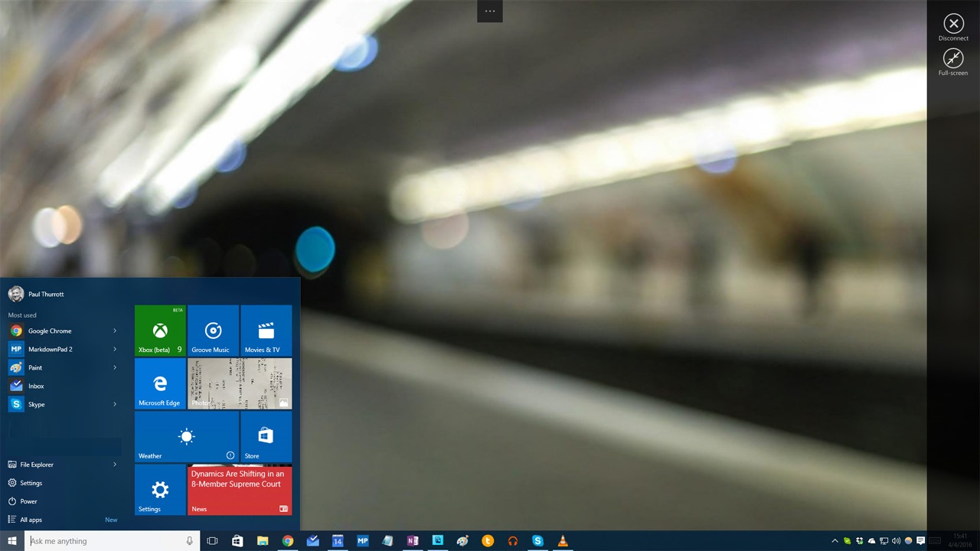Click the microphone icon in the search box
980x551 pixels.
click(189, 541)
